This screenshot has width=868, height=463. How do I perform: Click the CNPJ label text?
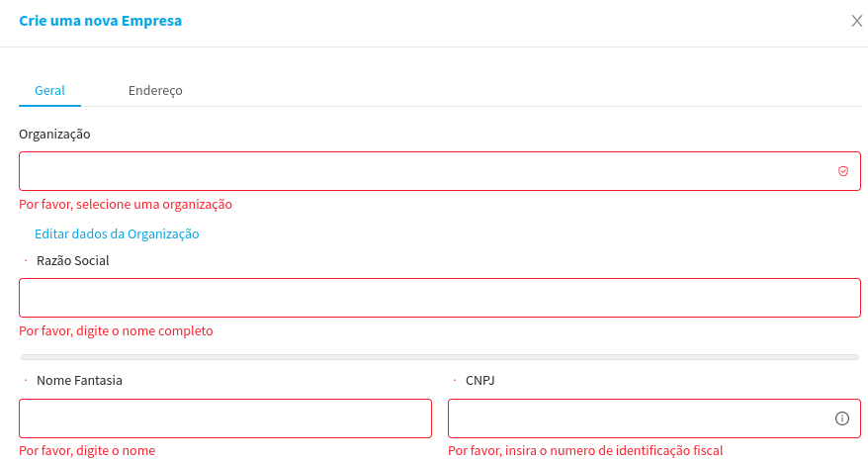[x=480, y=380]
